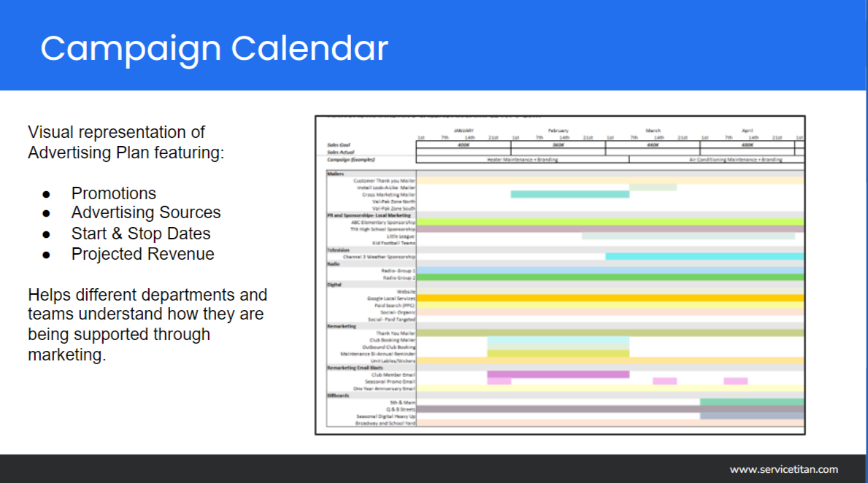Expand the Mailers section header
The image size is (868, 483).
(x=336, y=172)
